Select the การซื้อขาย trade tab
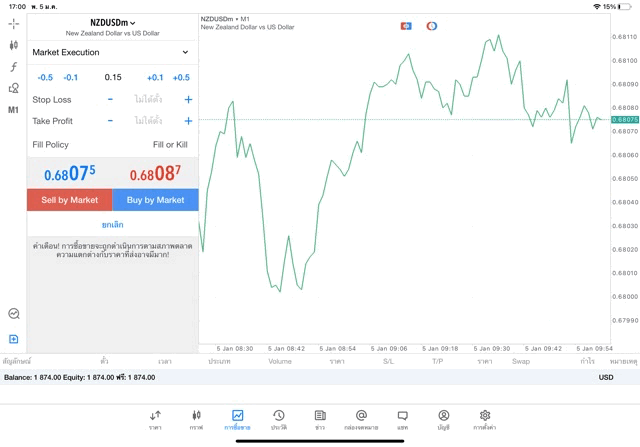The image size is (640, 447). tap(237, 420)
